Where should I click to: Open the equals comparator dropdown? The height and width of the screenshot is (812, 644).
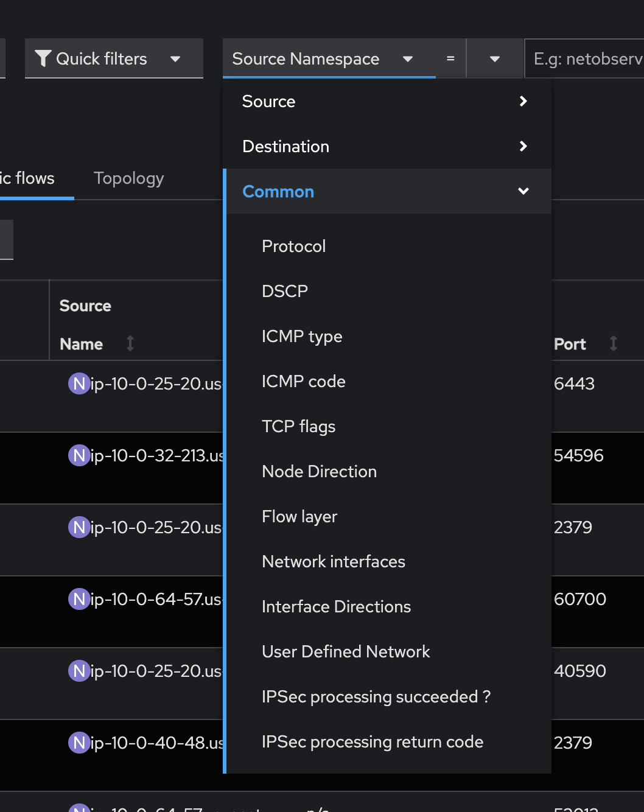[494, 59]
